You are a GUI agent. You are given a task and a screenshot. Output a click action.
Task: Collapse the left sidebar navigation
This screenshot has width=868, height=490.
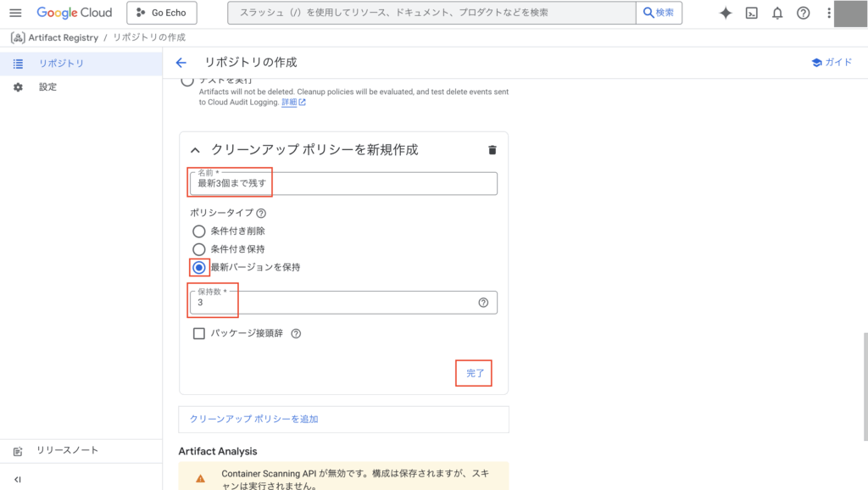(x=18, y=479)
